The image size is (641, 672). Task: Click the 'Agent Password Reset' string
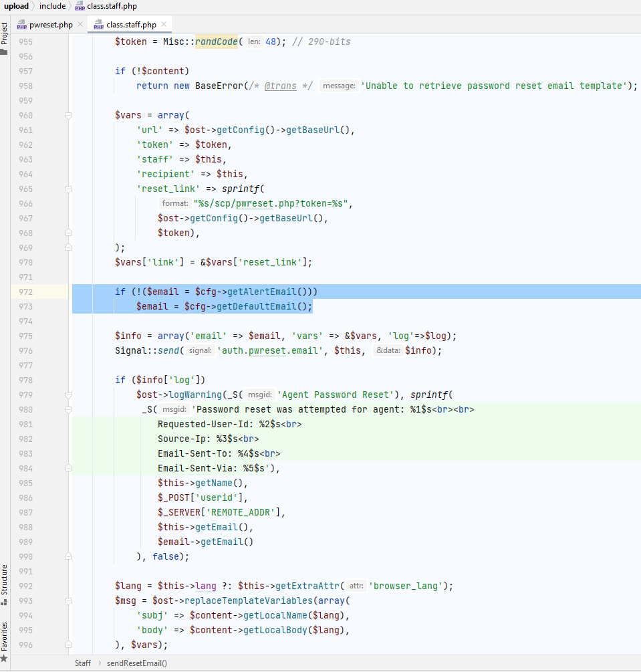336,395
